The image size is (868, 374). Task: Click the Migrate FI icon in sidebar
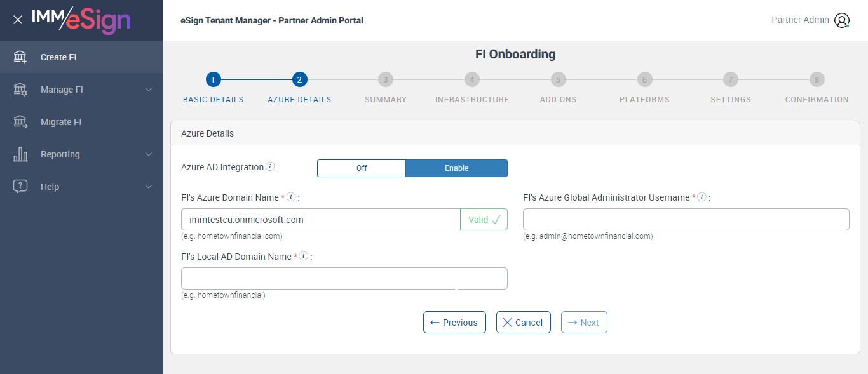(x=20, y=122)
